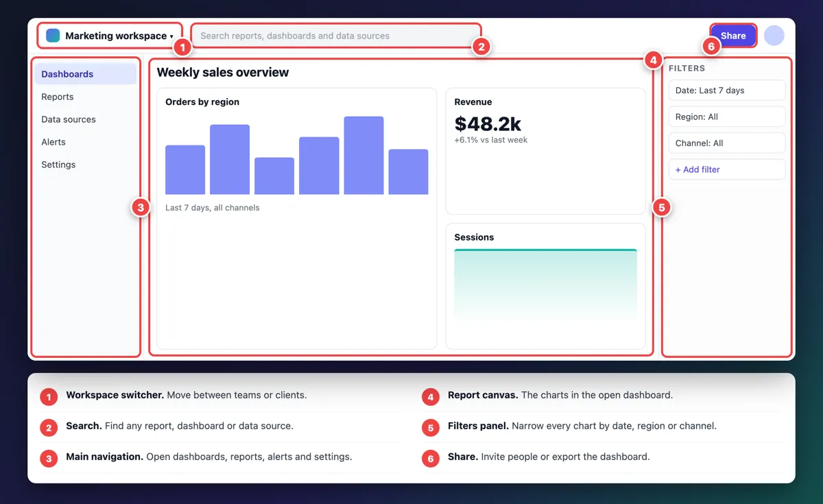
Task: Open the Channel: All filter
Action: (x=726, y=143)
